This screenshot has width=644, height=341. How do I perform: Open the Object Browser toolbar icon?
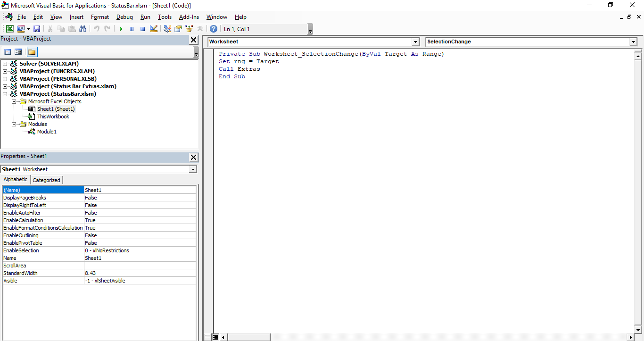tap(189, 29)
